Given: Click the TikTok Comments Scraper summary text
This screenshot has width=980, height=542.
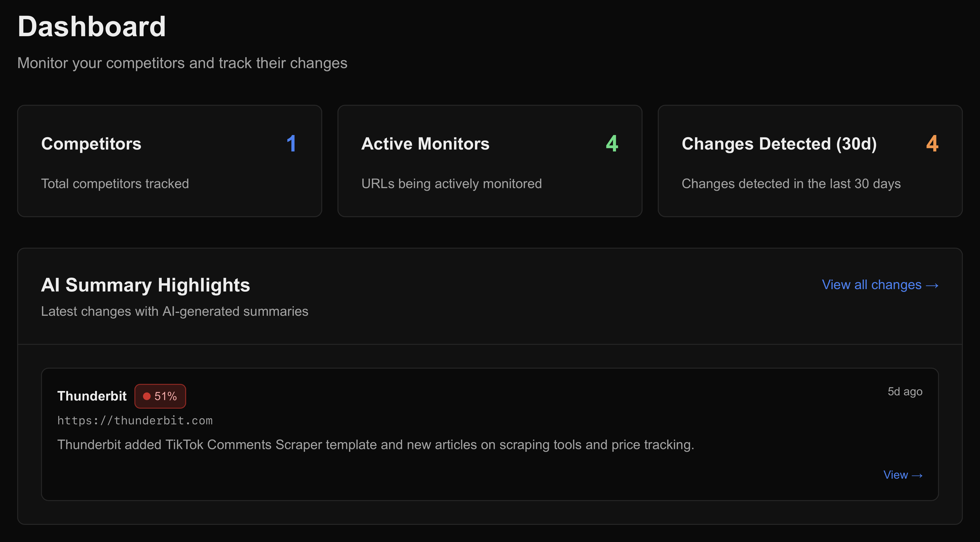Looking at the screenshot, I should tap(376, 444).
